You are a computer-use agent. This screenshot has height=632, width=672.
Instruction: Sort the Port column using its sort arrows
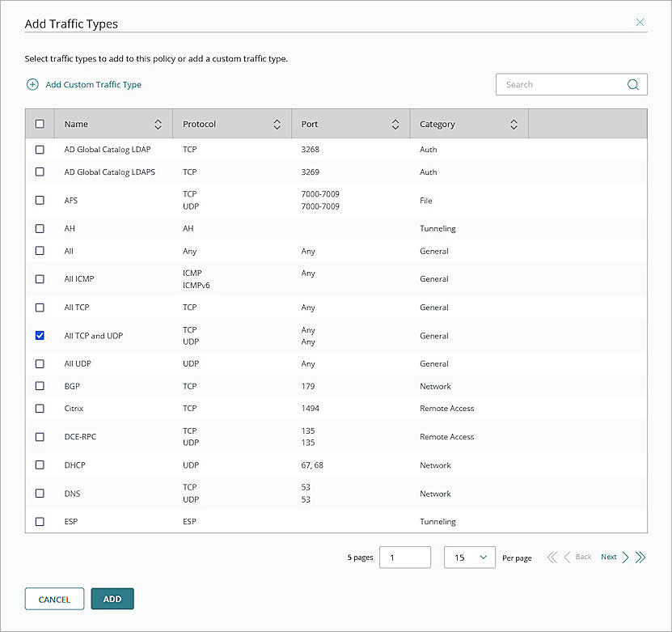click(x=395, y=124)
